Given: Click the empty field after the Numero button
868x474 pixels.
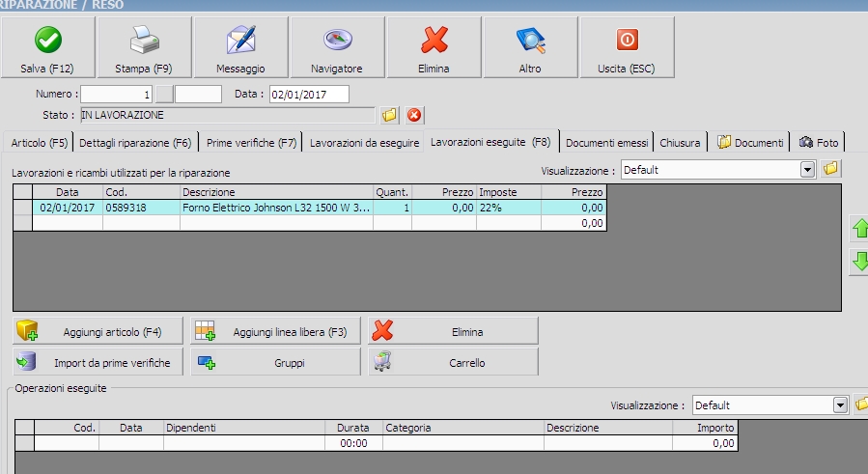Looking at the screenshot, I should click(198, 95).
